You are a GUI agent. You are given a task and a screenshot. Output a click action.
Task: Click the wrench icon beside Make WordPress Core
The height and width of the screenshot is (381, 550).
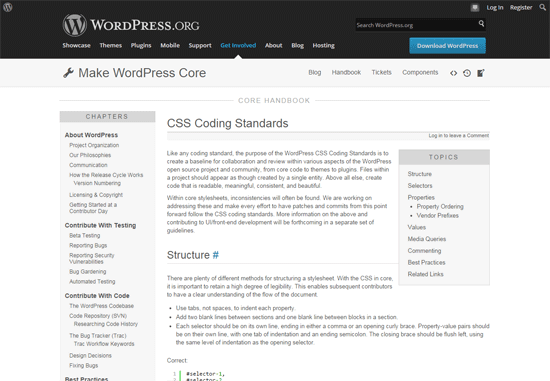68,73
